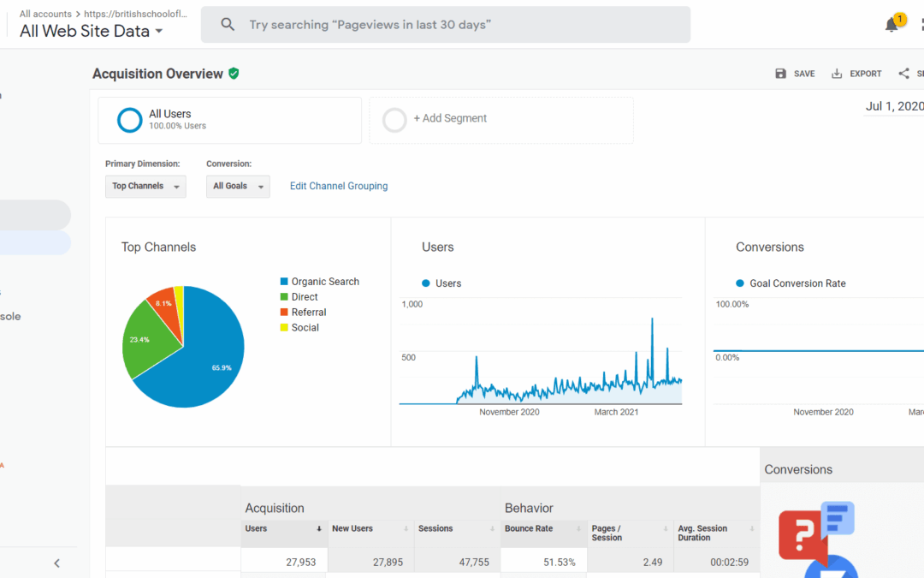
Task: Sort by the Users column arrow
Action: coord(319,529)
